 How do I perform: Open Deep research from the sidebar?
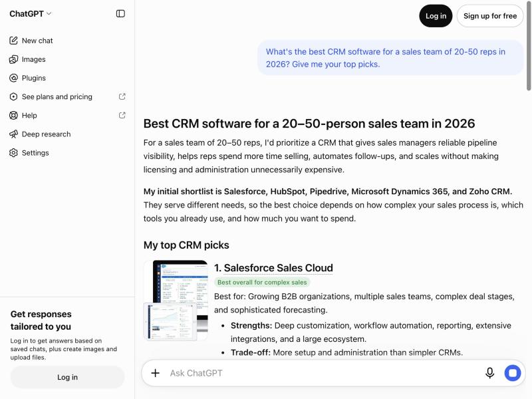[46, 134]
